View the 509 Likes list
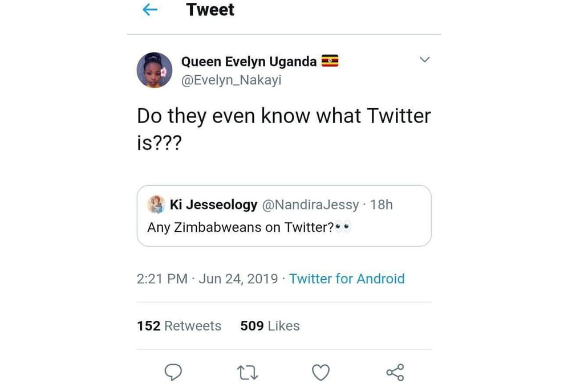The height and width of the screenshot is (392, 584). pyautogui.click(x=270, y=326)
